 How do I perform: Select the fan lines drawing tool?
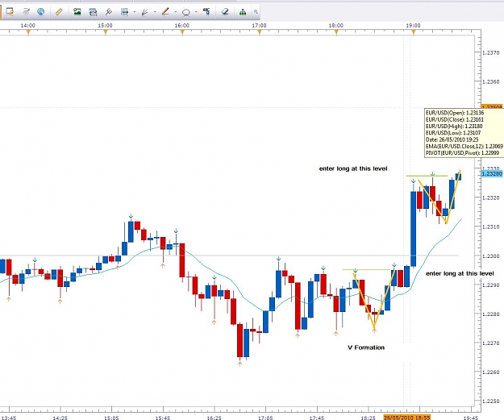pyautogui.click(x=145, y=12)
